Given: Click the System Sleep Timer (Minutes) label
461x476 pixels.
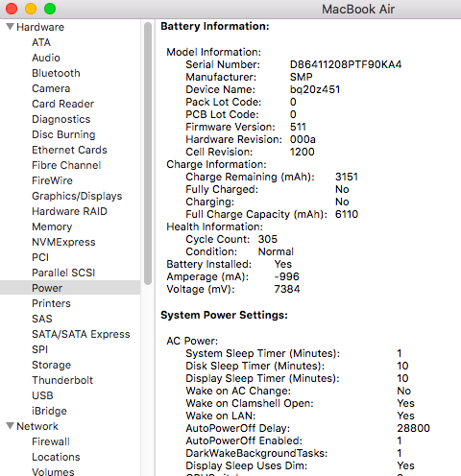Looking at the screenshot, I should pyautogui.click(x=262, y=353).
